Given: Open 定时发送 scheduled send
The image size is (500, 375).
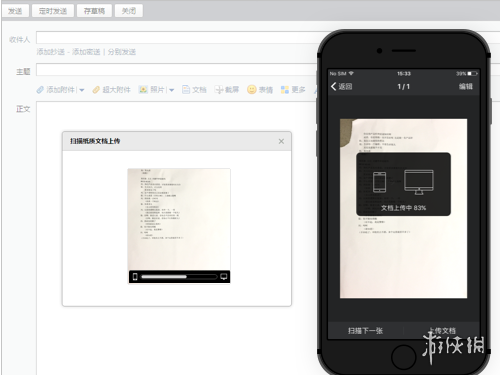Looking at the screenshot, I should click(53, 11).
